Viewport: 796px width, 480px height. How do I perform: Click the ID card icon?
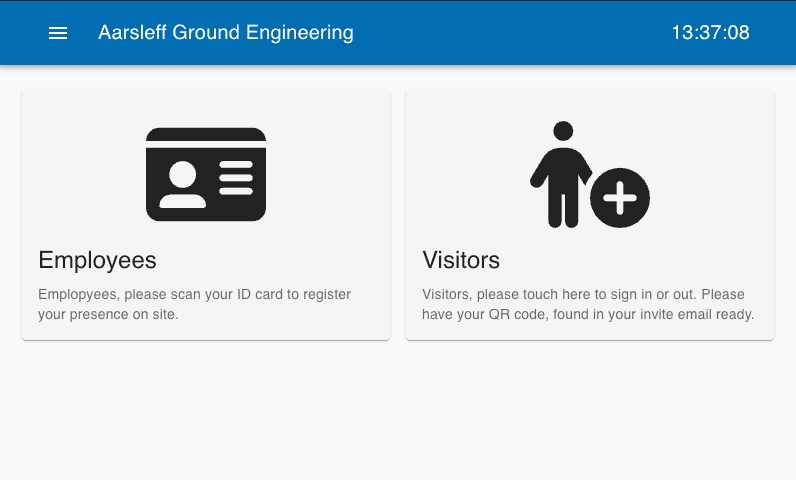[x=206, y=174]
